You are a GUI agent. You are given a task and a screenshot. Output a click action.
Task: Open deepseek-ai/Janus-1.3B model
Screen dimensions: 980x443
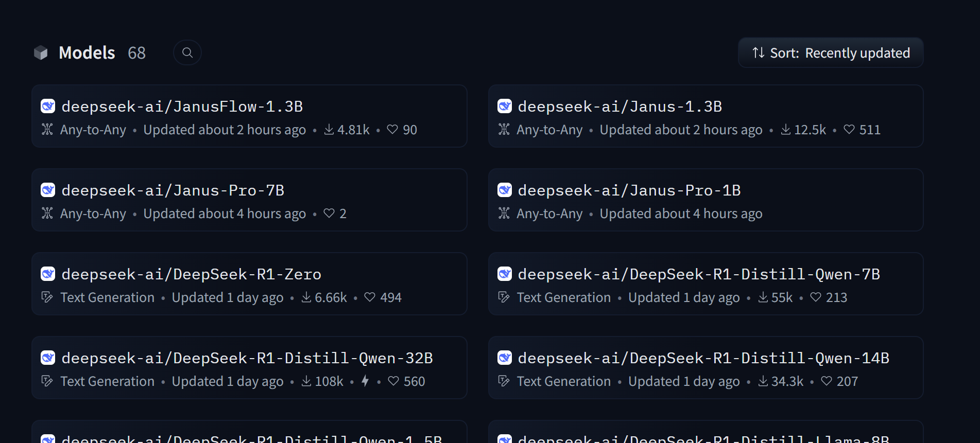706,116
